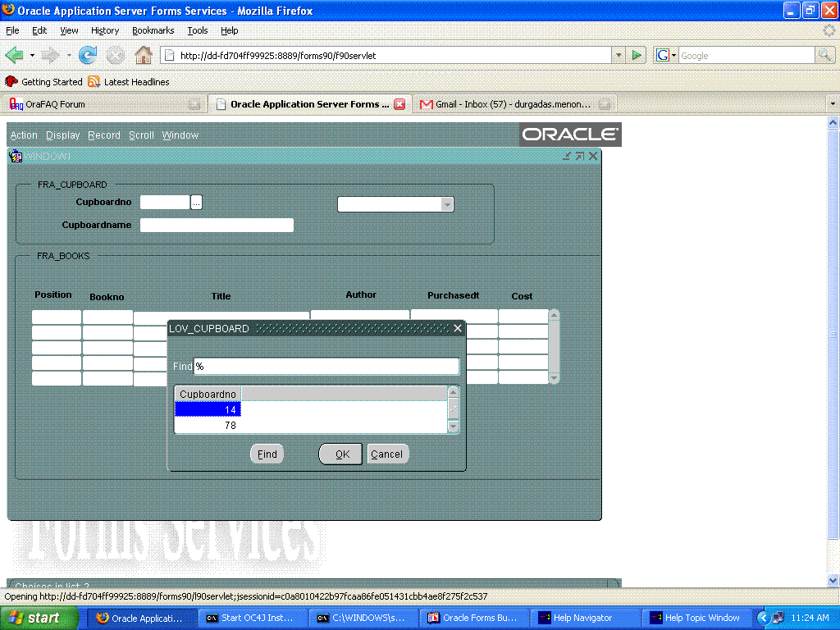Expand hidden system tray icons

pos(763,619)
